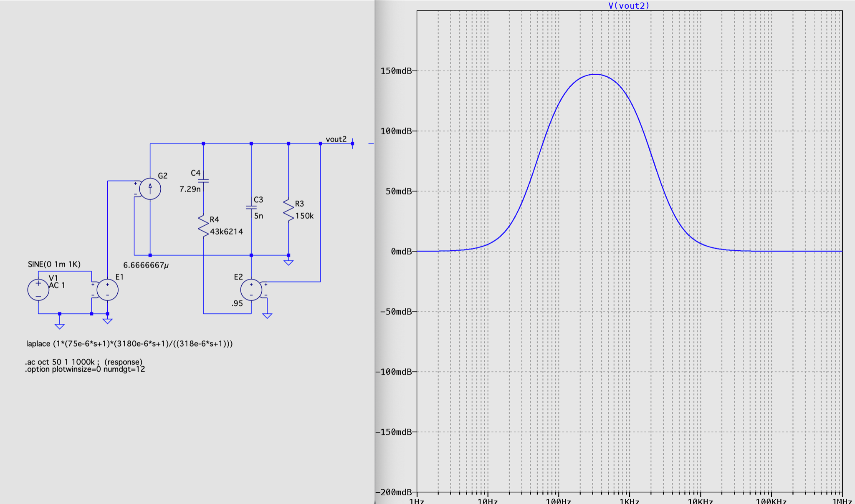Select capacitor C4 symbol
This screenshot has height=504, width=855.
pyautogui.click(x=203, y=181)
